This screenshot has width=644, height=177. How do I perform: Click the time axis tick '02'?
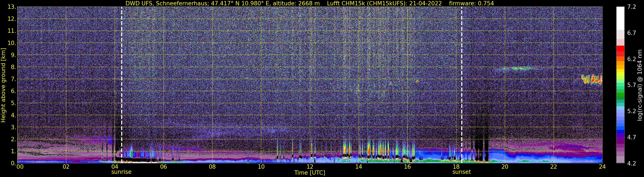[66, 167]
